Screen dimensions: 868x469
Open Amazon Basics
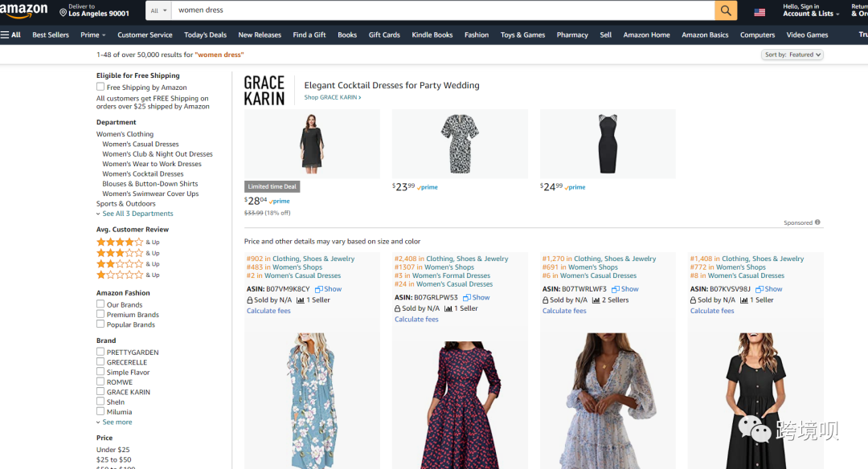[x=706, y=35]
